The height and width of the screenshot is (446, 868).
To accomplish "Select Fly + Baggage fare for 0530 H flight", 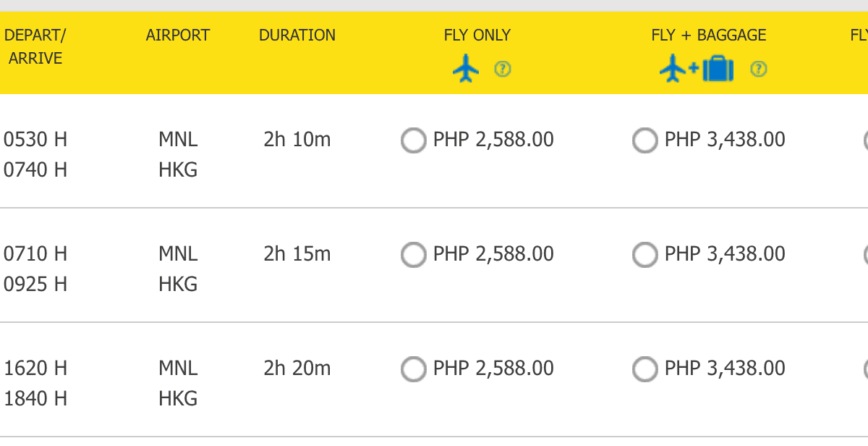I will [644, 140].
